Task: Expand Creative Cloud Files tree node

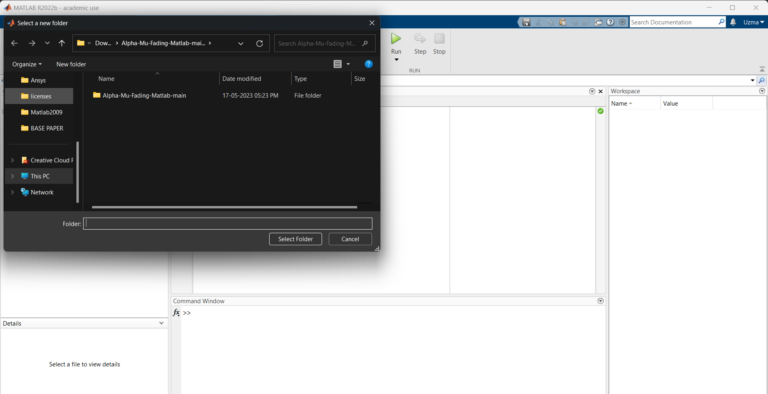Action: (12, 160)
